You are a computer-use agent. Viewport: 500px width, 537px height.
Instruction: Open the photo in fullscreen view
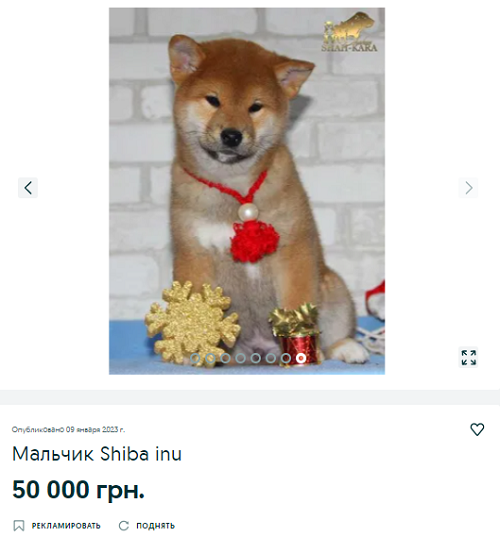468,358
